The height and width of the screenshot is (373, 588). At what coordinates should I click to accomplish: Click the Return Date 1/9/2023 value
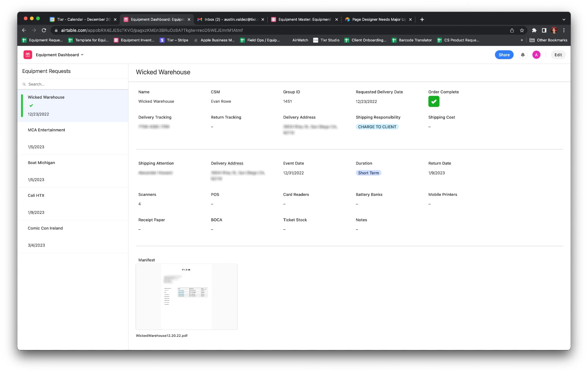pos(436,173)
